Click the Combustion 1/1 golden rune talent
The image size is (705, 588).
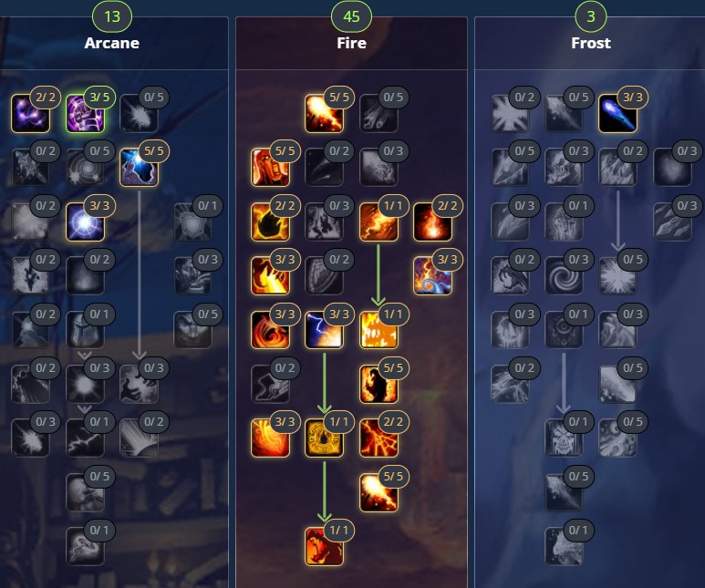(324, 438)
